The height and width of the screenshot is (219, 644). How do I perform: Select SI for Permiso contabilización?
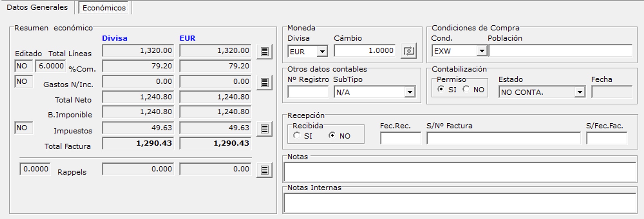[x=441, y=89]
